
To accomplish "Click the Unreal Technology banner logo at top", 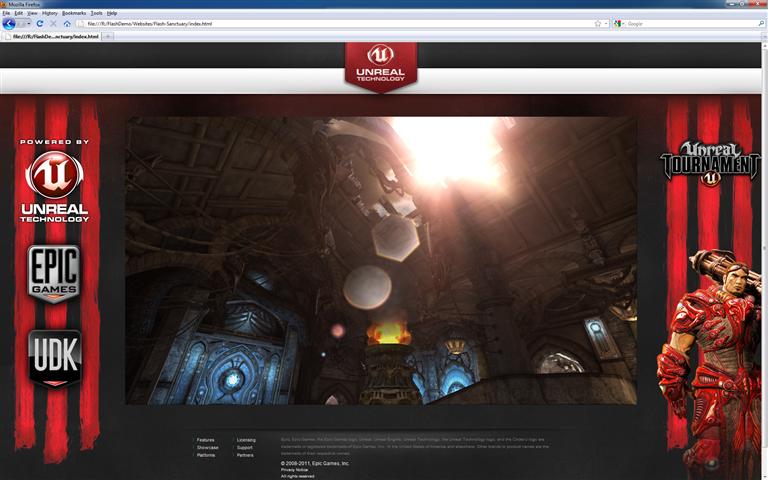I will pos(380,66).
